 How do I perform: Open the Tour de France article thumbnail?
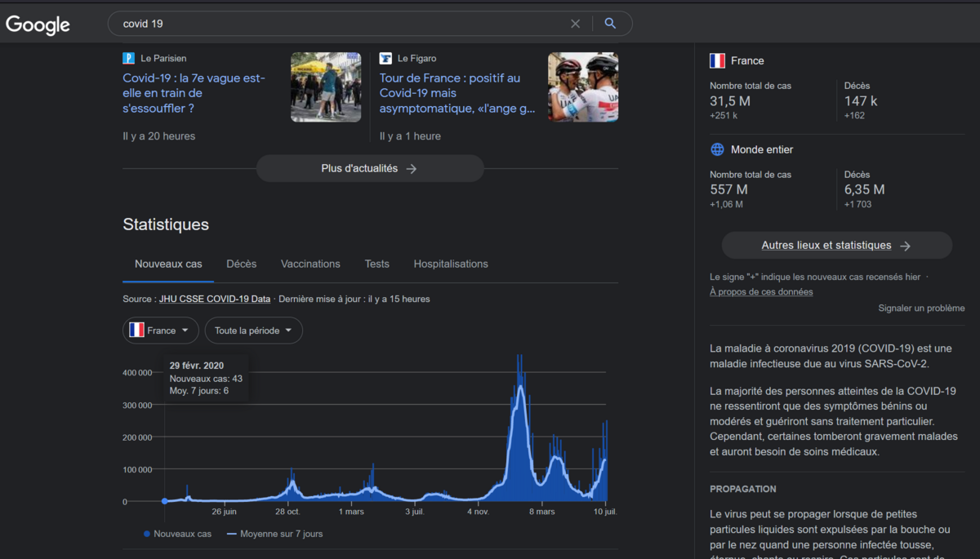point(582,87)
